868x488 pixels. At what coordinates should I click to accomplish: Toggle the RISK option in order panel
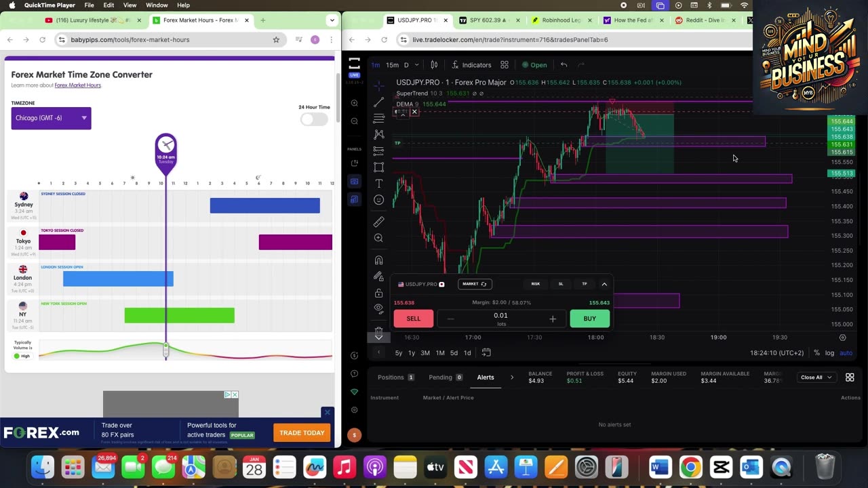click(536, 284)
